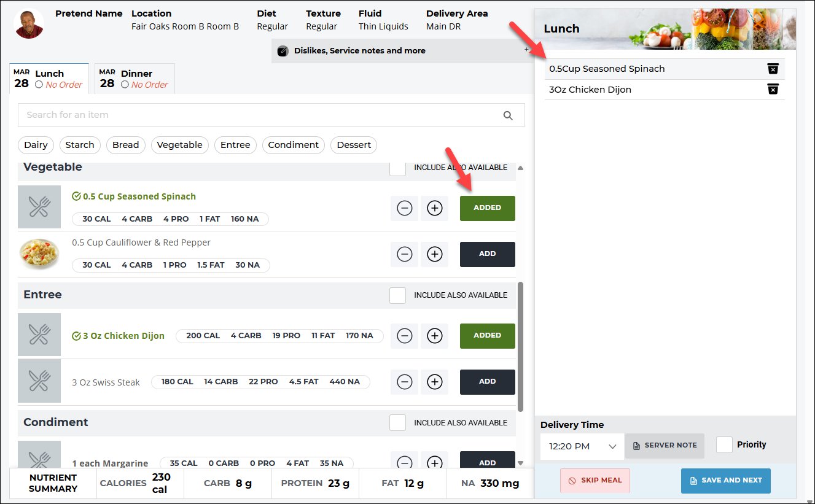The height and width of the screenshot is (504, 815).
Task: Click the 1 each Margarine item name
Action: (x=110, y=463)
